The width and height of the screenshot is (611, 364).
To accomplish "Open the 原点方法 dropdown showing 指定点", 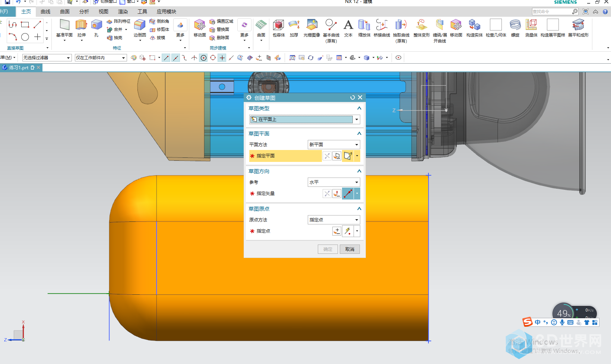I will tap(334, 220).
